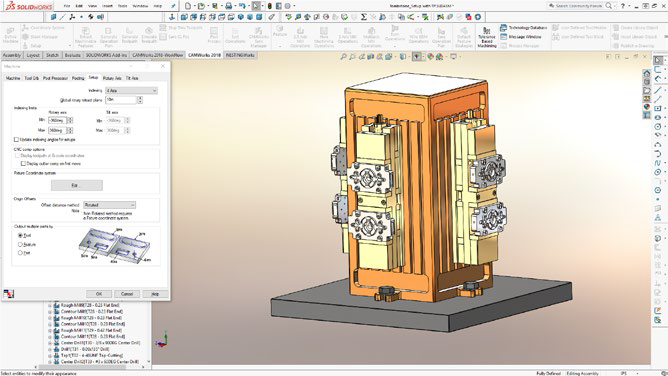Switch to the Post Processor tab
This screenshot has width=668, height=376.
point(55,78)
